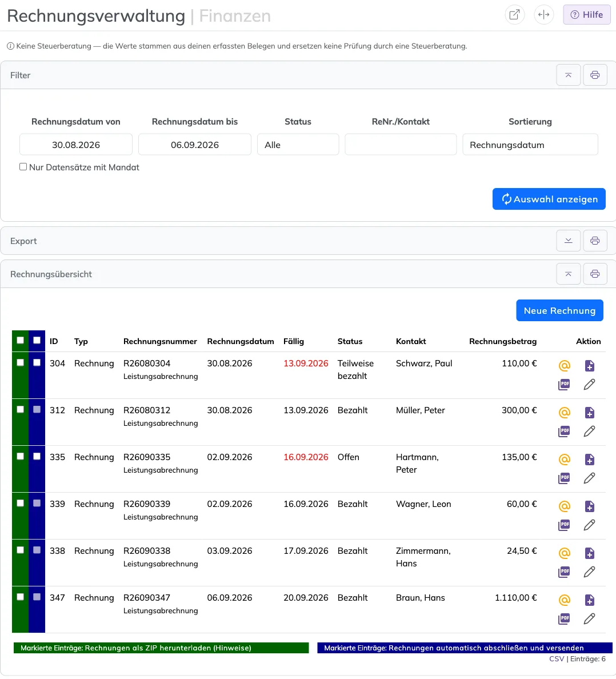This screenshot has height=679, width=616.
Task: Create a new invoice with Neue Rechnung
Action: [560, 310]
